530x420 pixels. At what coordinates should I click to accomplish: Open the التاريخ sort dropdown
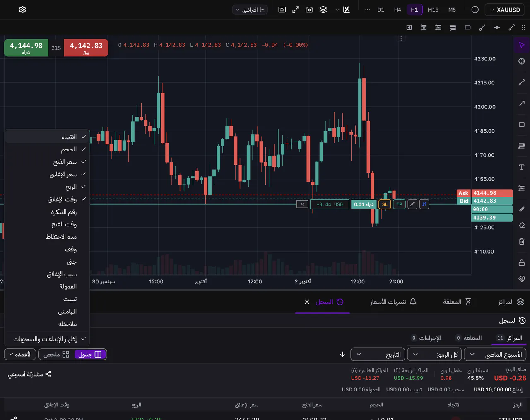point(378,354)
